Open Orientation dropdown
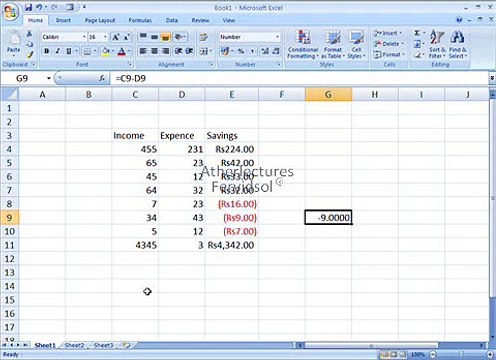The image size is (496, 360). point(180,37)
